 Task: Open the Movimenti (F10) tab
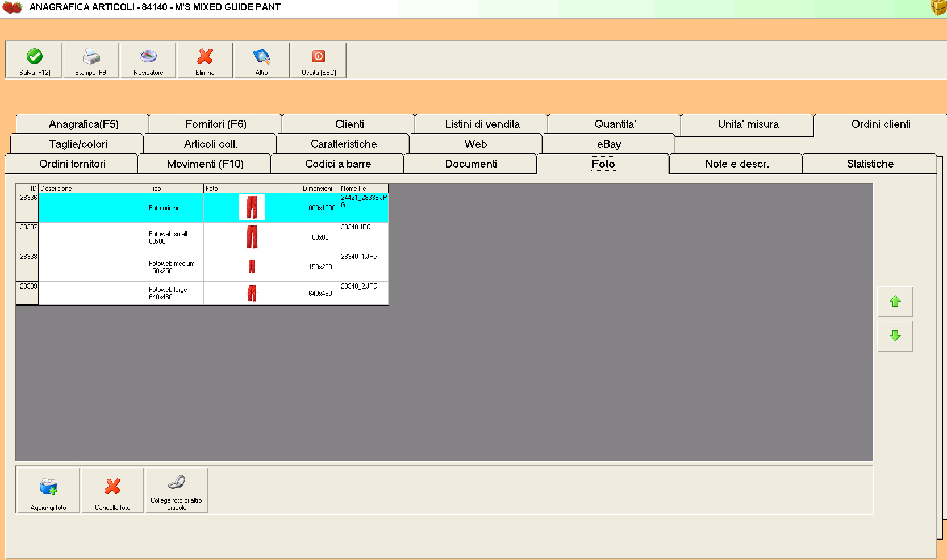(x=205, y=164)
